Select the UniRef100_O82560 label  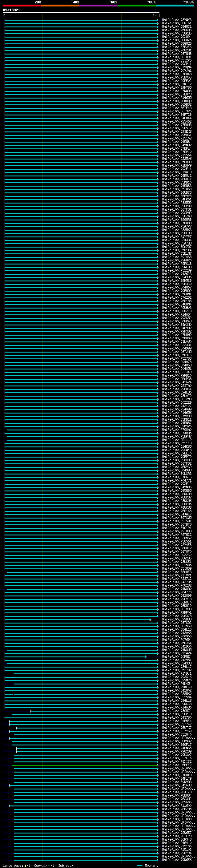(177, 626)
